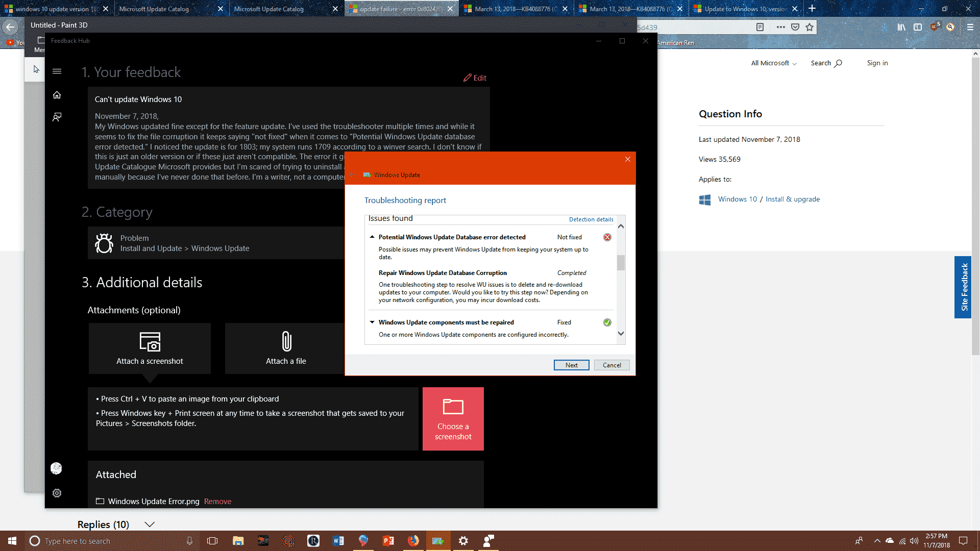Open Feedback Hub from the taskbar
980x551 pixels.
coord(488,541)
